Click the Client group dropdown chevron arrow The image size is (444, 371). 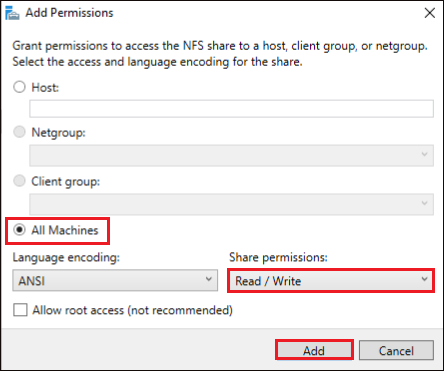click(424, 203)
